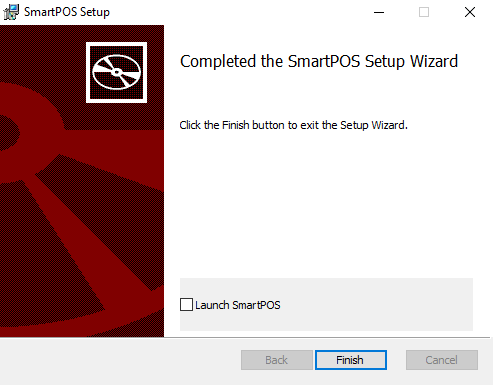Click the disc icon on the red banner
493x385 pixels.
(x=116, y=72)
